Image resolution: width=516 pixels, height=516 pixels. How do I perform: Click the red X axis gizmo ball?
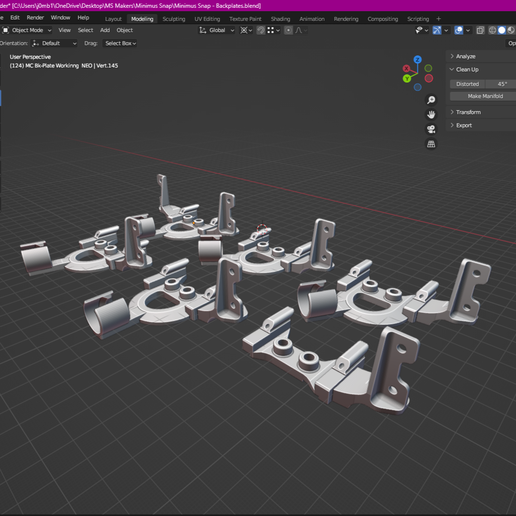click(x=406, y=69)
